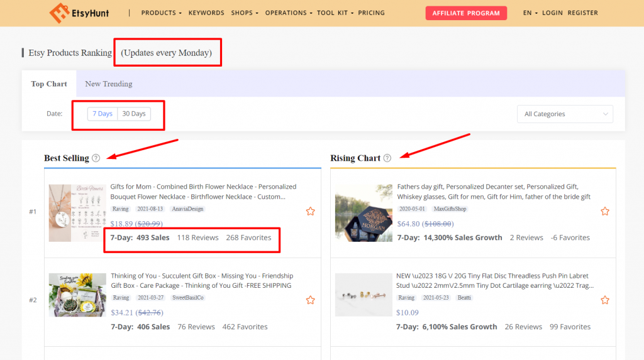Click the Affiliate Program button
This screenshot has width=644, height=360.
click(465, 13)
